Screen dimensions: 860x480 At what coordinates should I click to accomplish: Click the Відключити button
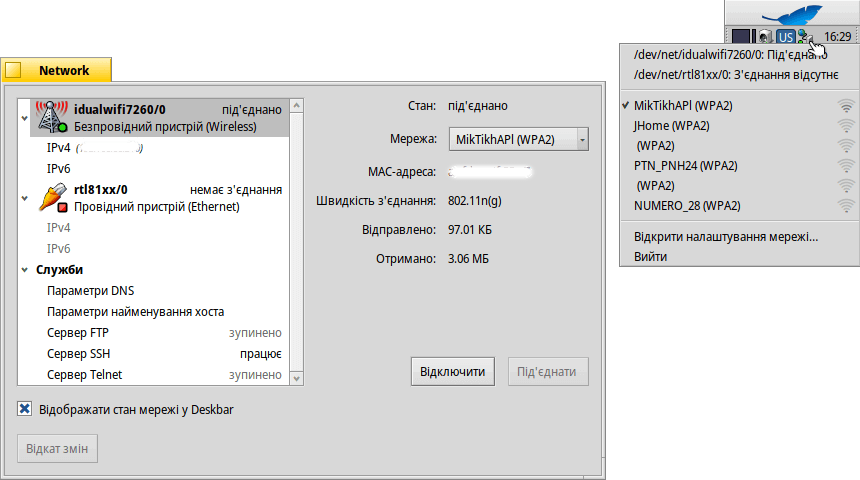[x=452, y=371]
